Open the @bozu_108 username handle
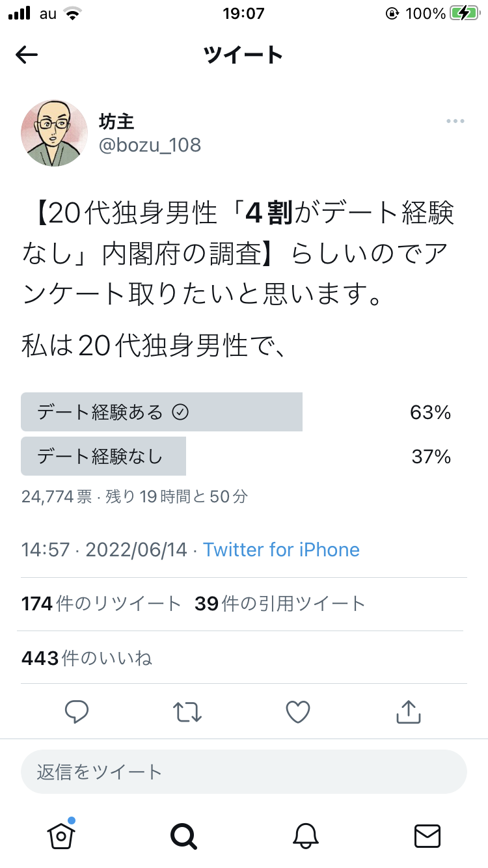The width and height of the screenshot is (488, 868). coord(150,144)
